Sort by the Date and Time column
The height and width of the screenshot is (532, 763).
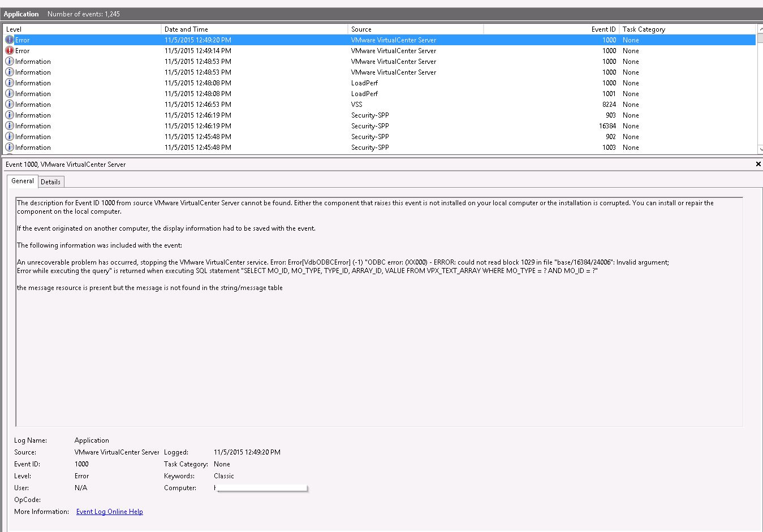coord(255,29)
